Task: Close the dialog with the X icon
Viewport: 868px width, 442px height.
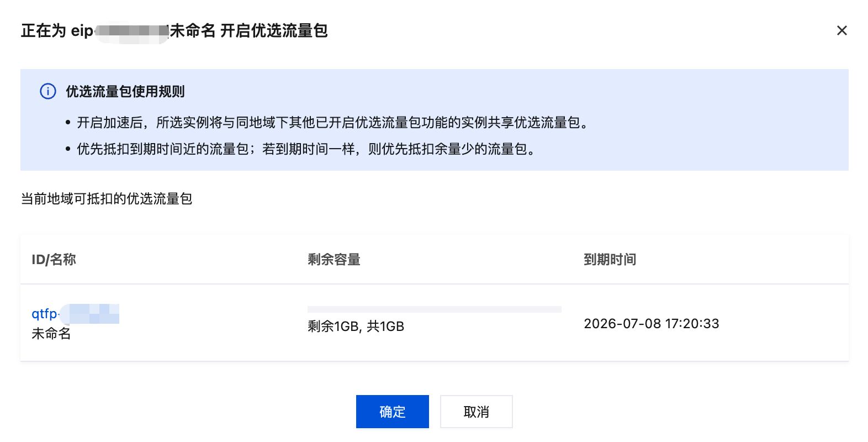Action: pos(841,30)
